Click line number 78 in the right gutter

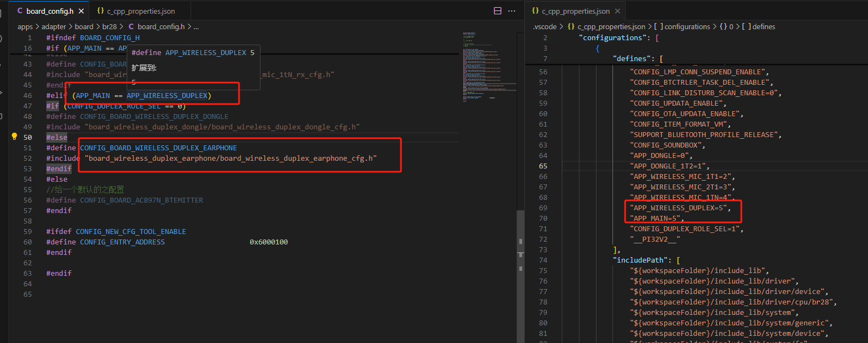(543, 302)
